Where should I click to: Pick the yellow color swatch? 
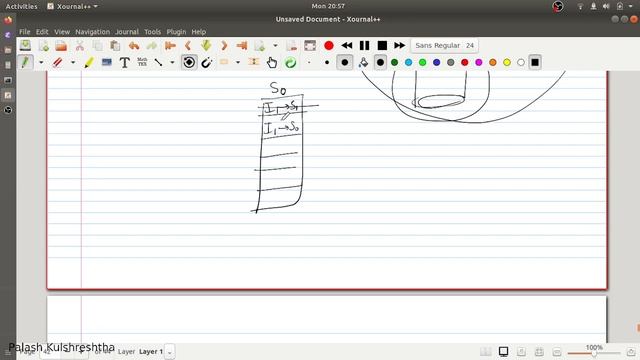(507, 62)
